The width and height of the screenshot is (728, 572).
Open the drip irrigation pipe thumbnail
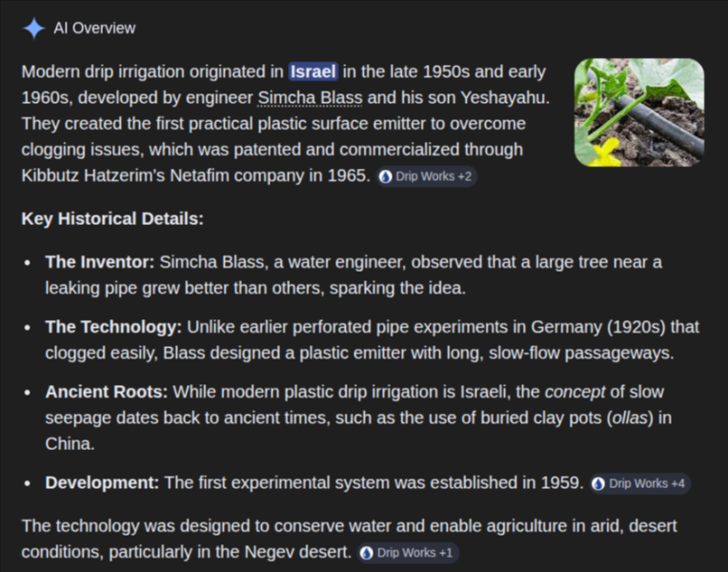[639, 112]
